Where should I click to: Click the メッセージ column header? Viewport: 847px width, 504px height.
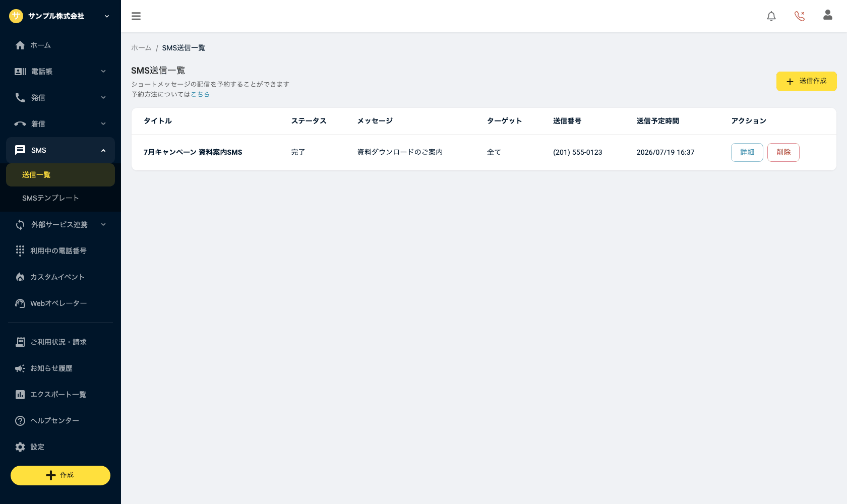pyautogui.click(x=375, y=121)
